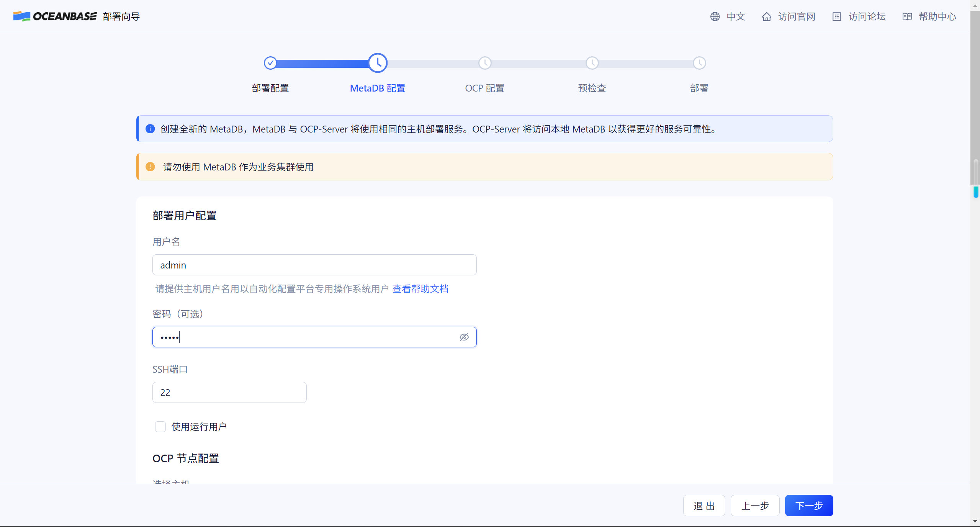The image size is (980, 527).
Task: Click the 上一步 button
Action: point(755,506)
